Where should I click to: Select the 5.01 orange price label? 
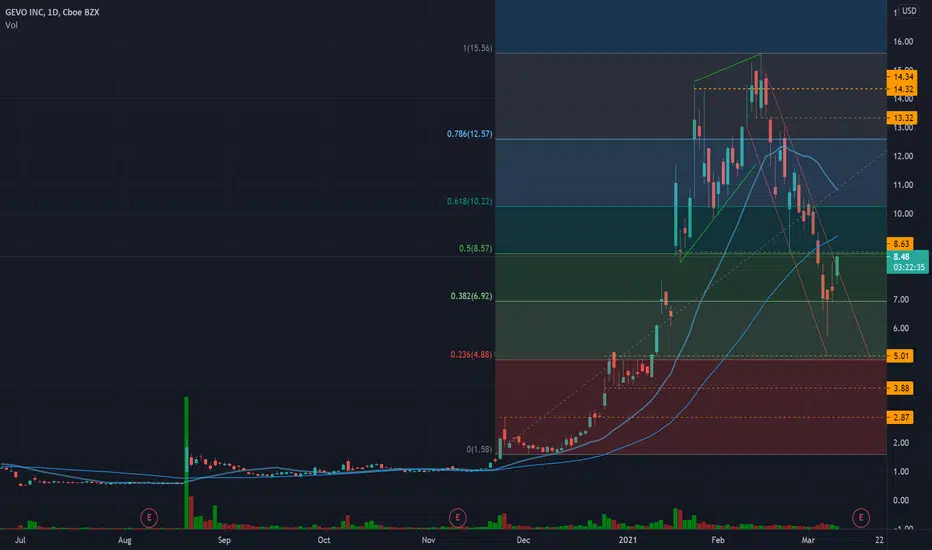click(900, 356)
